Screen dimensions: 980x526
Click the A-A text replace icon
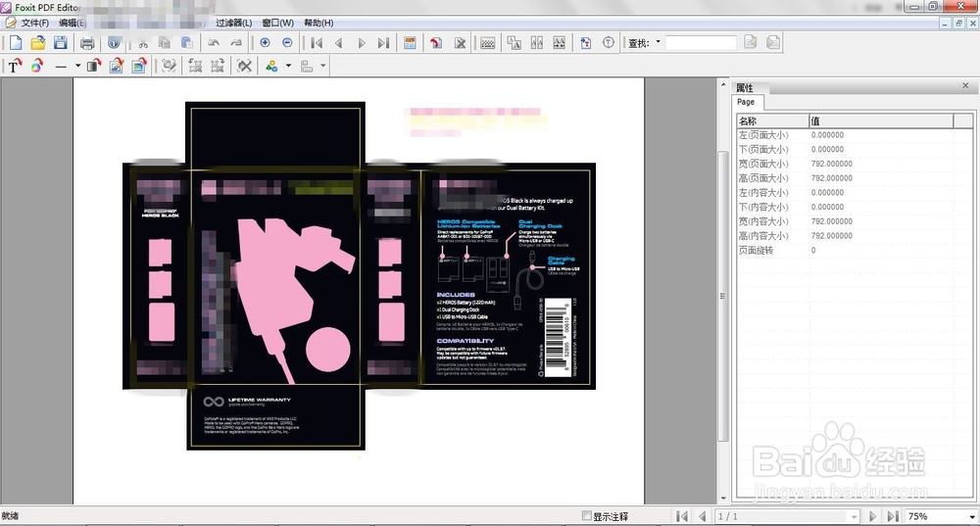[x=514, y=42]
